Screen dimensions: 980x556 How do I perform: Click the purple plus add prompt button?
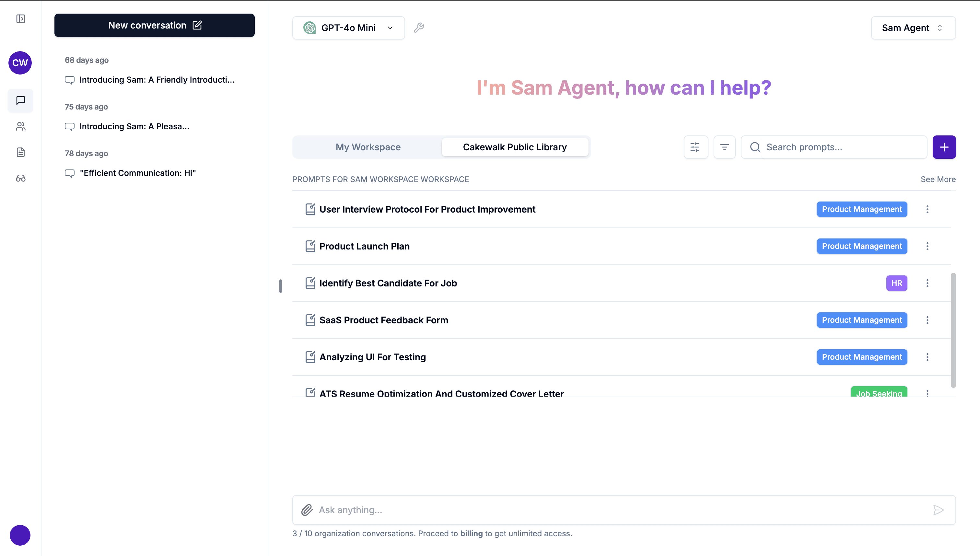click(944, 147)
